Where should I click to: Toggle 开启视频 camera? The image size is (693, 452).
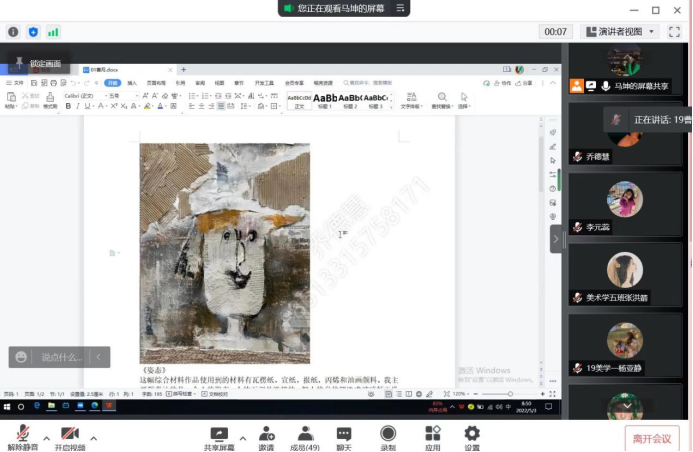click(70, 437)
